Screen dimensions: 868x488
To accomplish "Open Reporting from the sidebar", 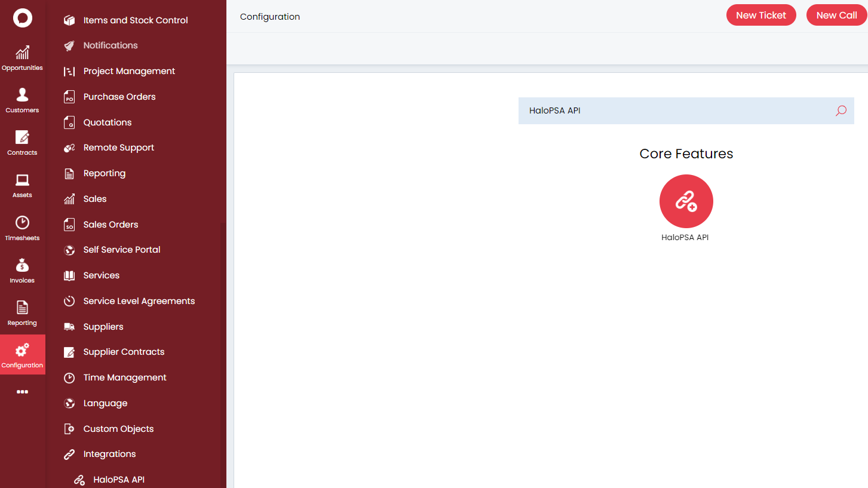I will point(22,312).
